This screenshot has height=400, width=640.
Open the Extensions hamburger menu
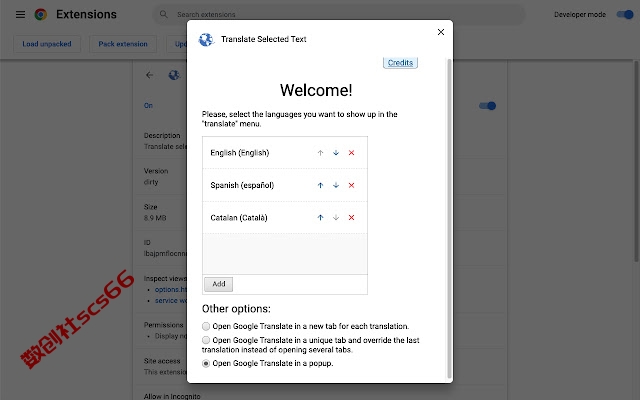pos(20,15)
